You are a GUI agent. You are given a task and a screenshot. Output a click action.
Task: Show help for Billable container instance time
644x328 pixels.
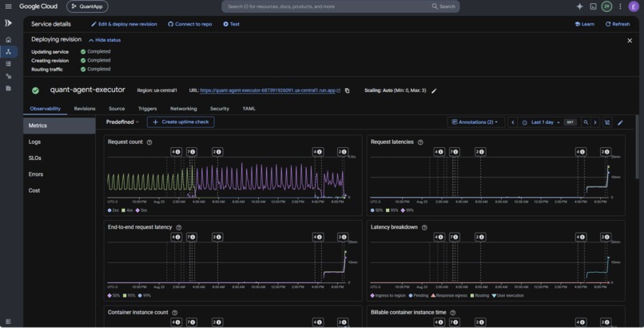click(452, 313)
